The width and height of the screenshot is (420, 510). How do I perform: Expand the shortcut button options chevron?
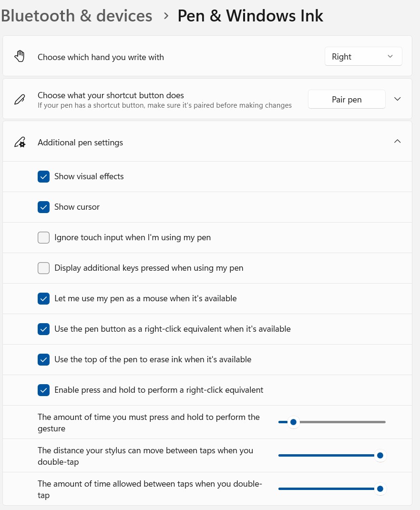[x=398, y=99]
